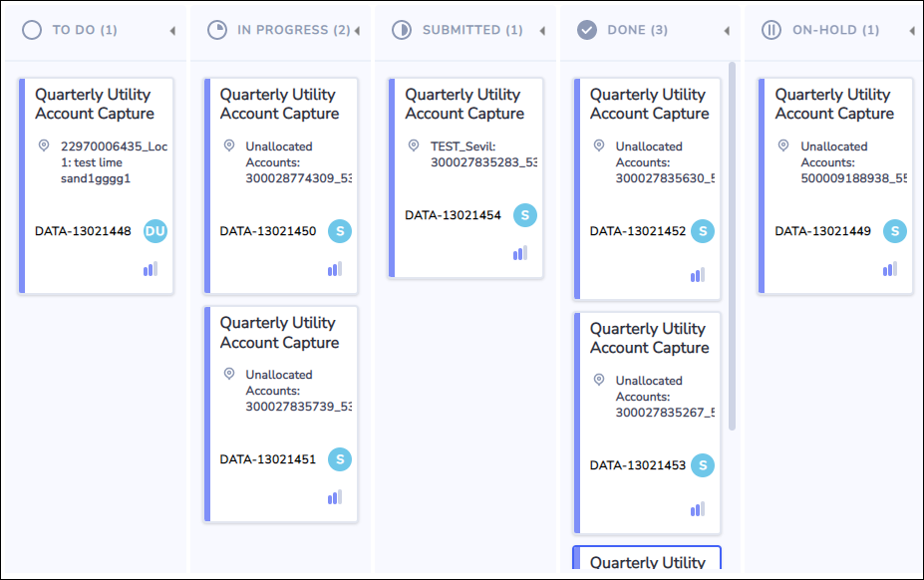Click location pin icon on TEST_Sevil card

click(x=414, y=145)
